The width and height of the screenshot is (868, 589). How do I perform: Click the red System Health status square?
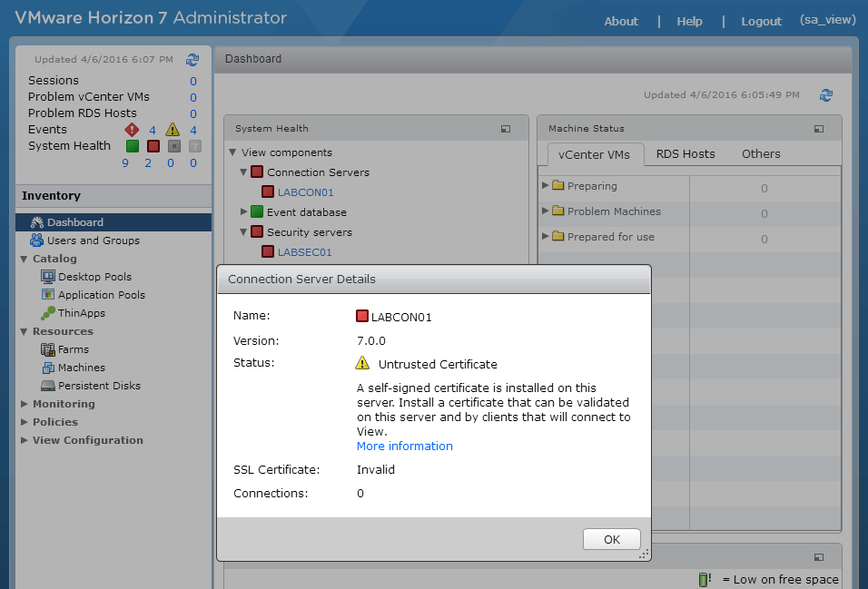153,146
